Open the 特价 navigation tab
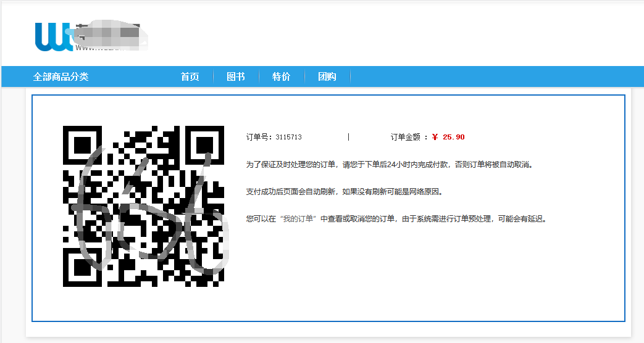The image size is (644, 343). click(x=282, y=76)
